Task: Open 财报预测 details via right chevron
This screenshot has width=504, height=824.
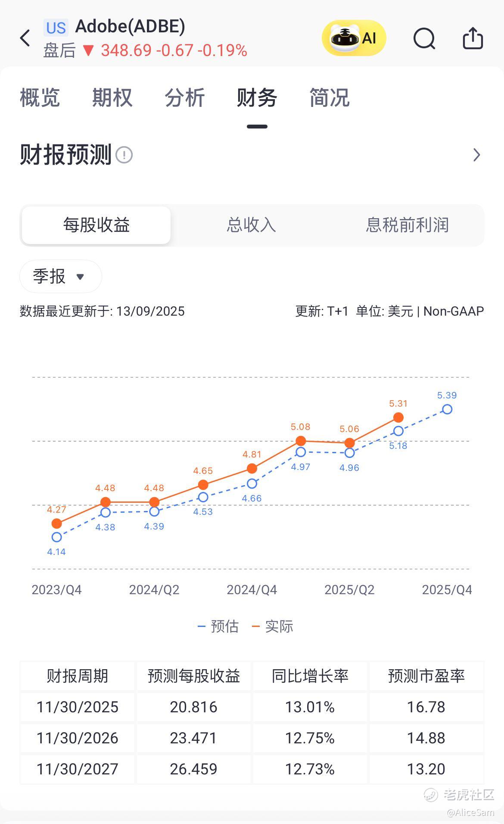Action: point(476,155)
